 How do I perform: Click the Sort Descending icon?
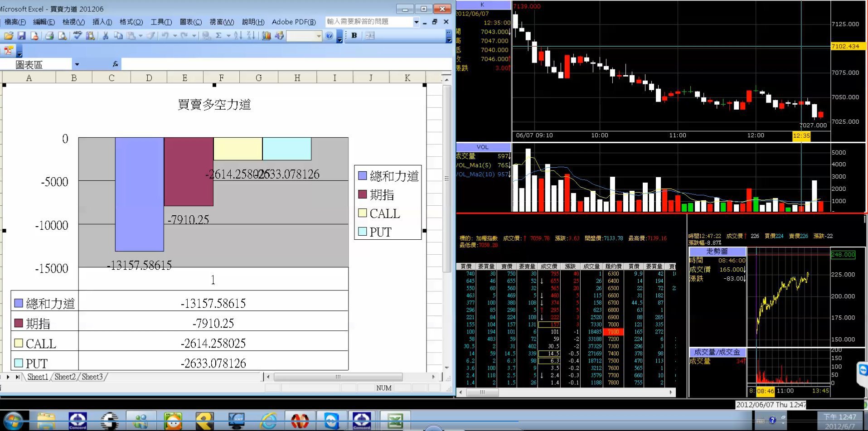click(x=251, y=35)
